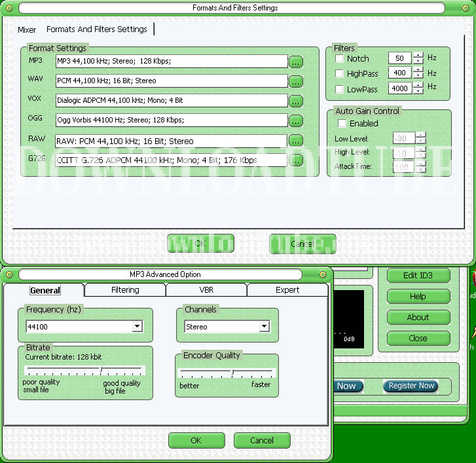Click the Register Now button
The width and height of the screenshot is (476, 463).
411,386
